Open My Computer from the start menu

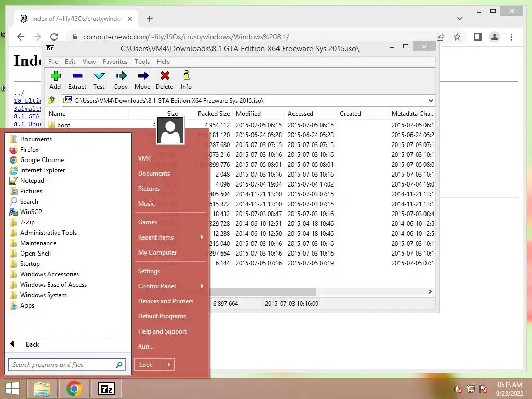(x=157, y=252)
